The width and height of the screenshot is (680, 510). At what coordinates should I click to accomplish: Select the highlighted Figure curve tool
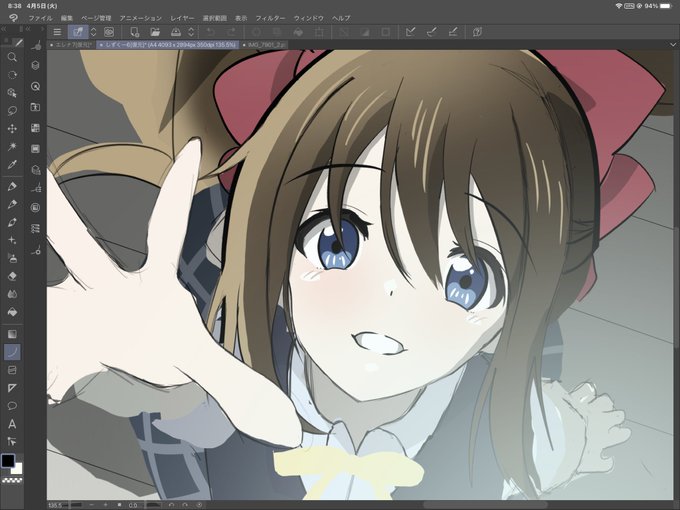(12, 352)
